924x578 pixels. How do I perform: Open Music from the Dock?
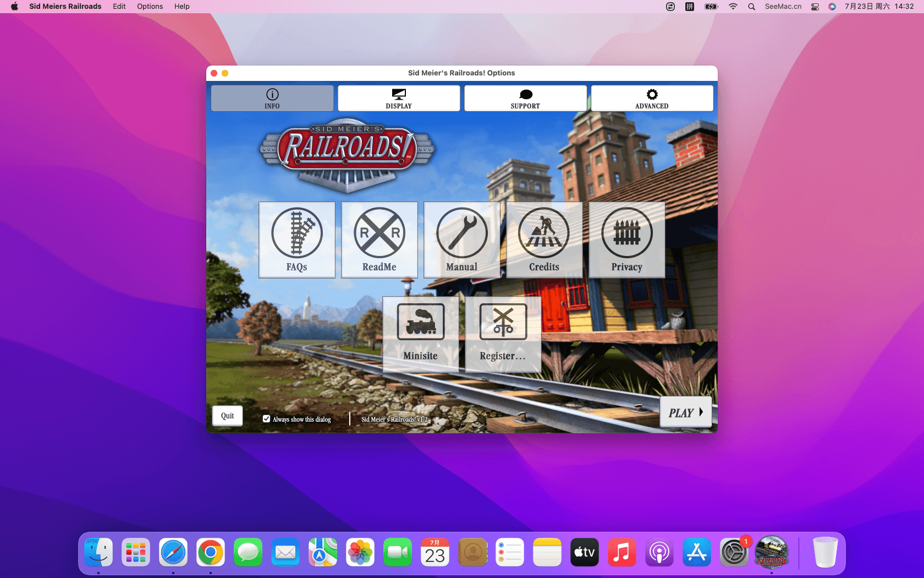click(622, 552)
